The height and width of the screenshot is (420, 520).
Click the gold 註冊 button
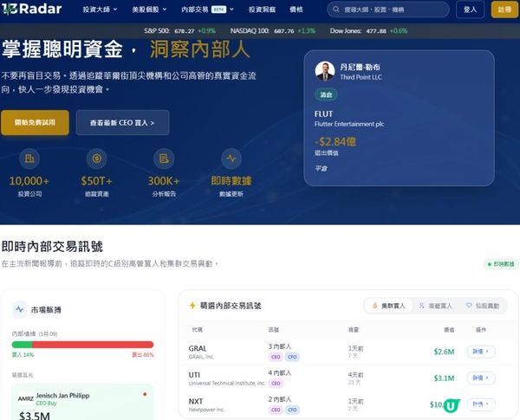click(504, 10)
